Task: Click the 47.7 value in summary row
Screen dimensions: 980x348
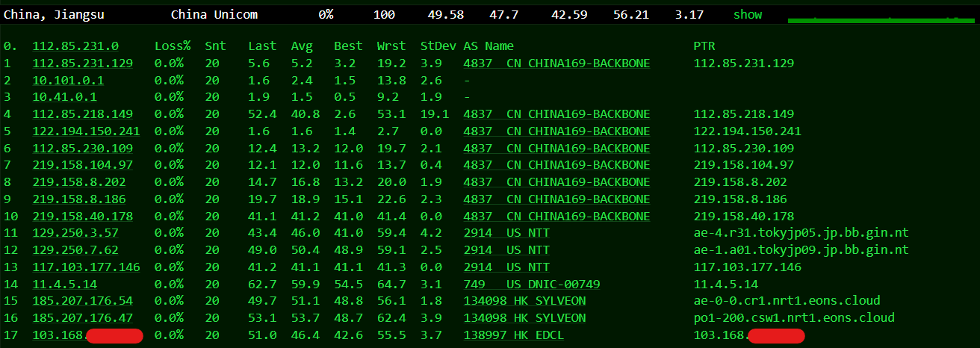Action: [x=504, y=14]
